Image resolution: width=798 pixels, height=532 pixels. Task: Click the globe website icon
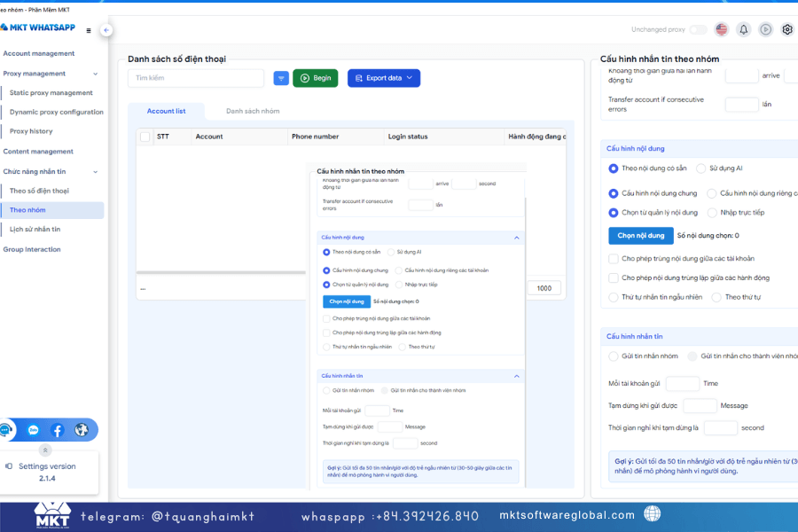click(x=82, y=430)
